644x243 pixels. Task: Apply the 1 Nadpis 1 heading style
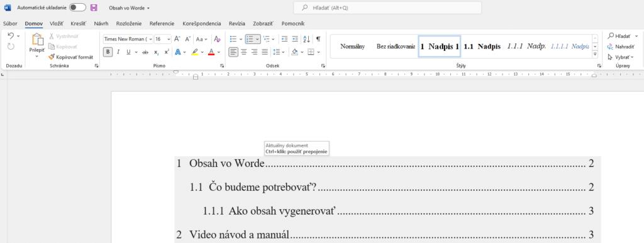pos(440,47)
